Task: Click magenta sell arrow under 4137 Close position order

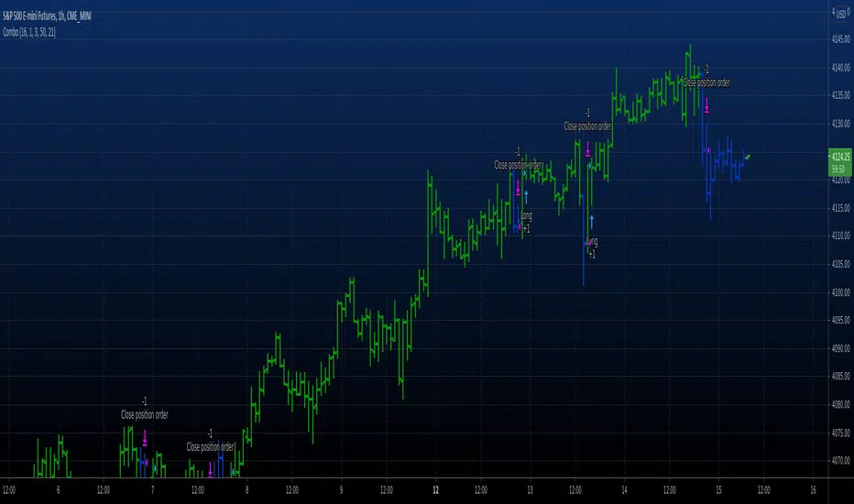Action: tap(707, 105)
